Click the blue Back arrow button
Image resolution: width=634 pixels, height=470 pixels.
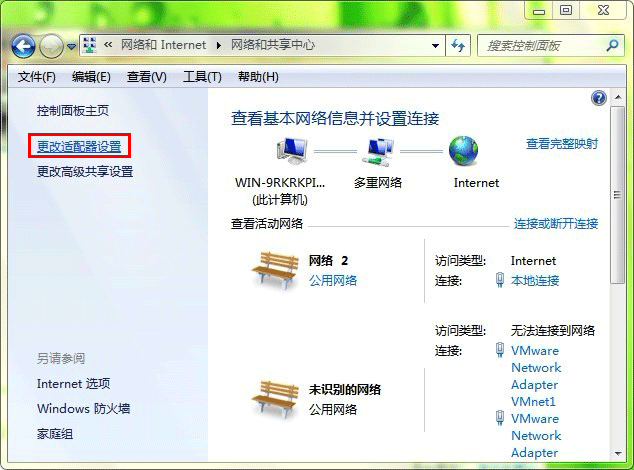23,46
